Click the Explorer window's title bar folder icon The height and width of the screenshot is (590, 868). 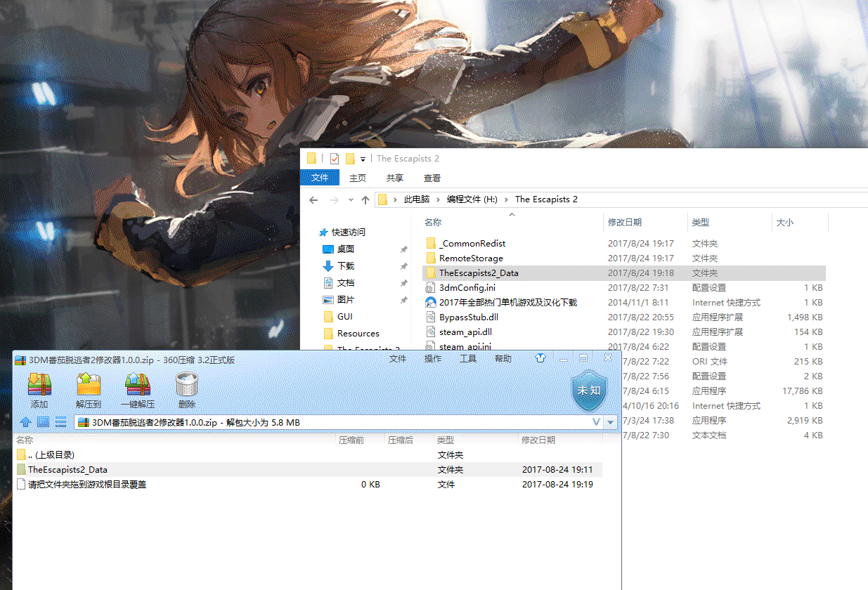[x=312, y=159]
